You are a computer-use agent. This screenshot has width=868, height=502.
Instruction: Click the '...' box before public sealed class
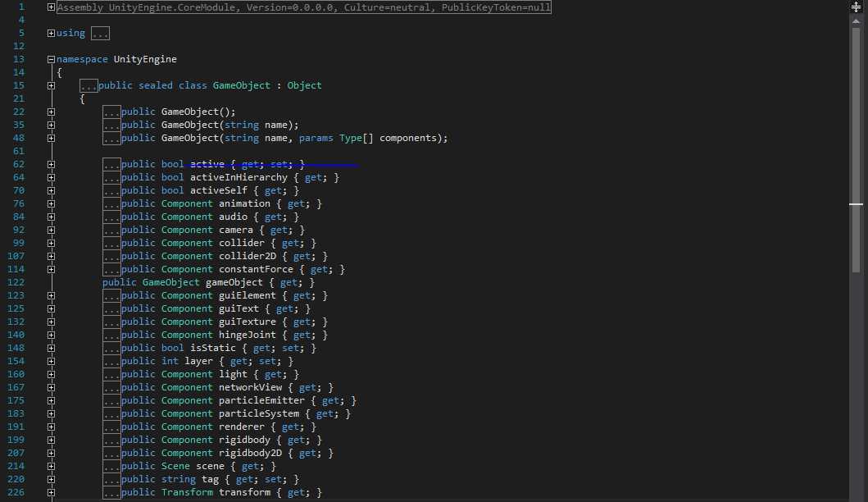(x=89, y=86)
